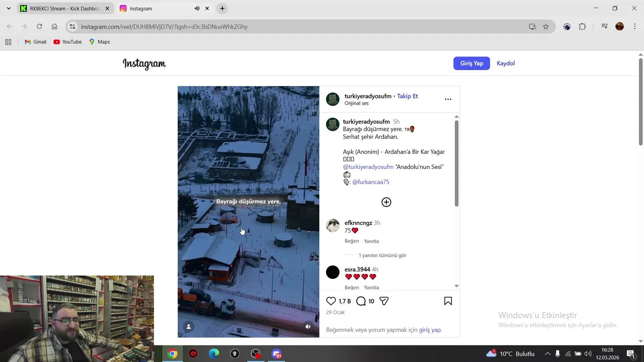Image resolution: width=644 pixels, height=362 pixels.
Task: Expand '1 yanıtın tümünü gör' replies
Action: [x=382, y=255]
